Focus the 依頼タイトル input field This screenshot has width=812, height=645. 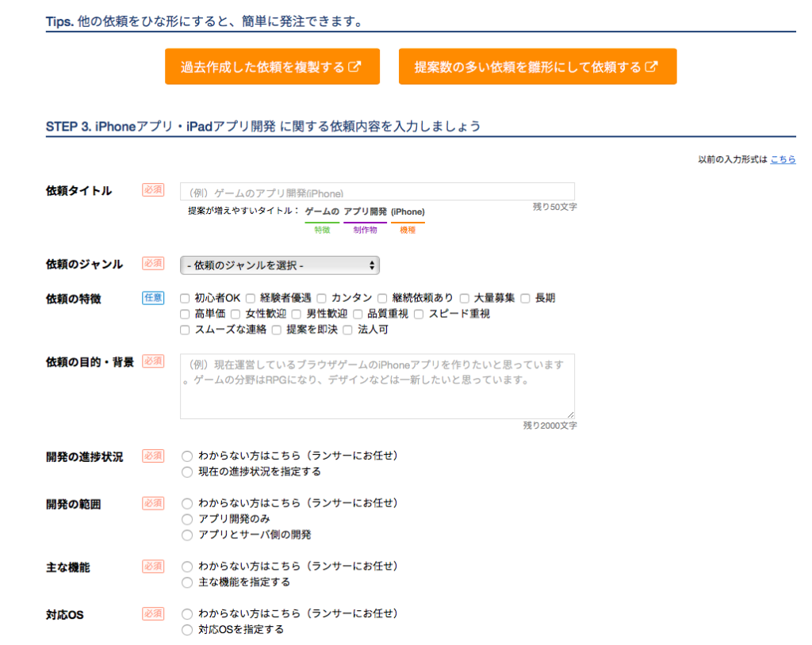[377, 192]
